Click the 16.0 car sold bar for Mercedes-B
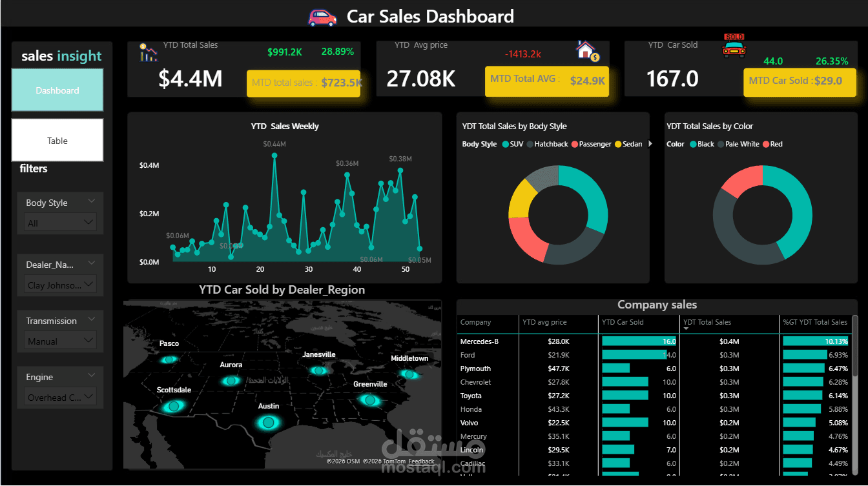This screenshot has width=868, height=486. coord(639,341)
